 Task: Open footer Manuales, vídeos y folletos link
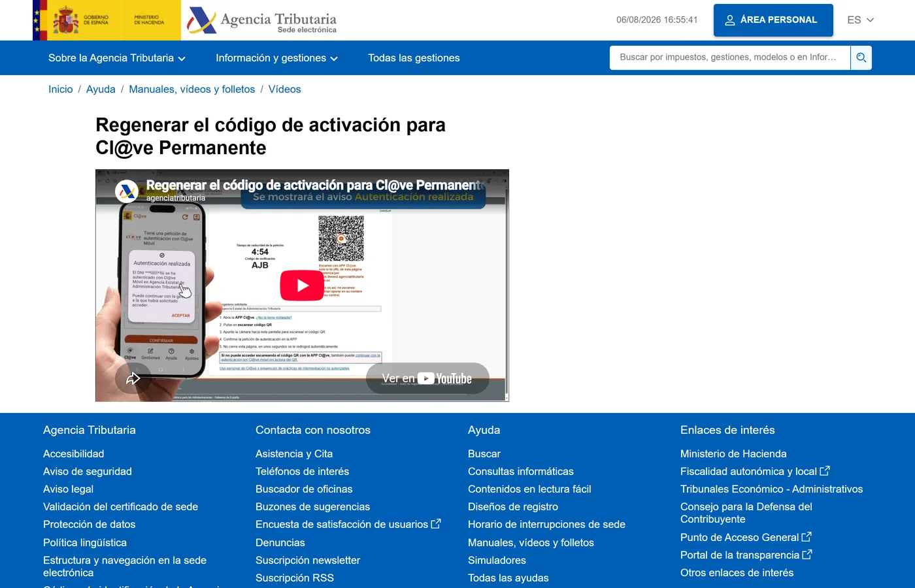coord(531,542)
